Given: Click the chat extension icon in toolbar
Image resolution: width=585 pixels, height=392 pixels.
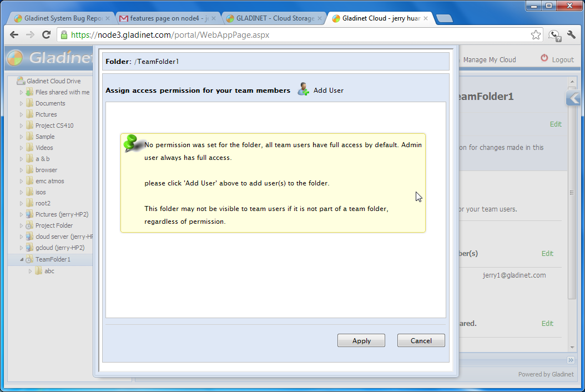Looking at the screenshot, I should (x=555, y=36).
